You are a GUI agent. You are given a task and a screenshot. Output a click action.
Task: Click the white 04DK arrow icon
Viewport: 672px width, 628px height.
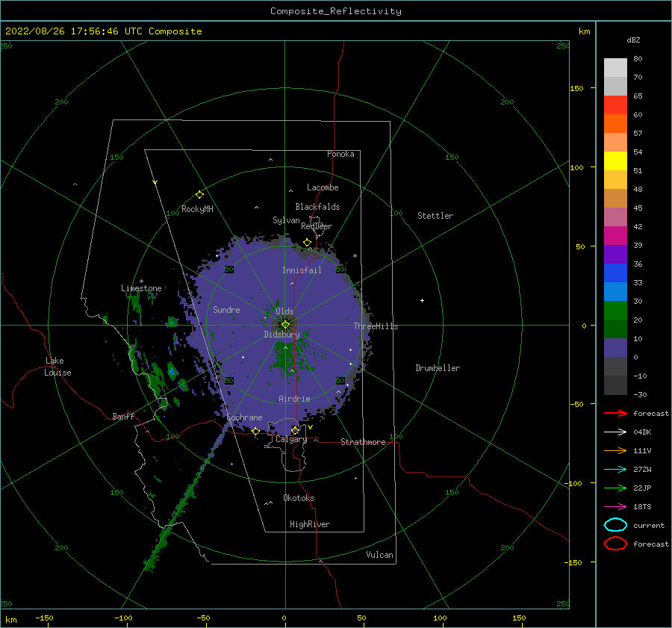tap(615, 432)
